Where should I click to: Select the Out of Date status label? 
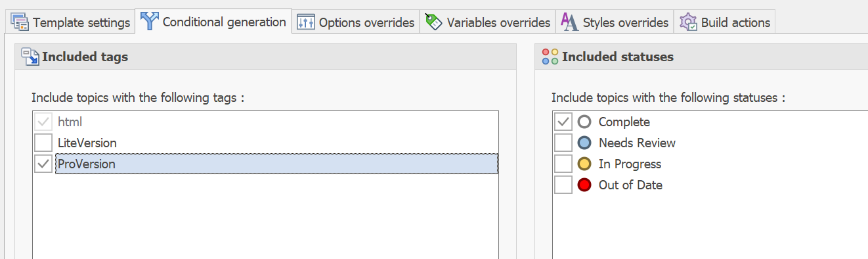pyautogui.click(x=630, y=185)
